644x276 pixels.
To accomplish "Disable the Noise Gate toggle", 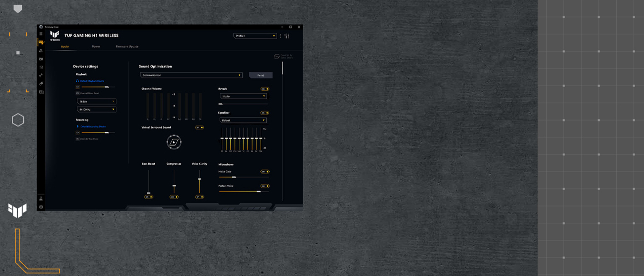I will coord(265,172).
